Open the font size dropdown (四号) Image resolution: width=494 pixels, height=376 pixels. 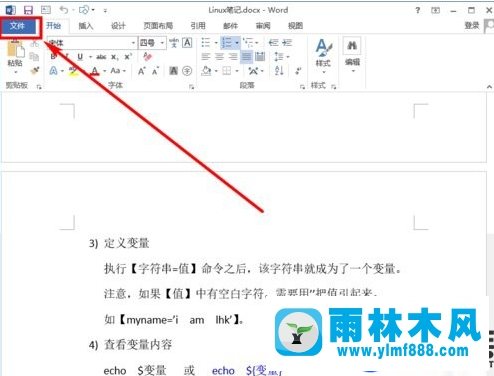[x=162, y=43]
